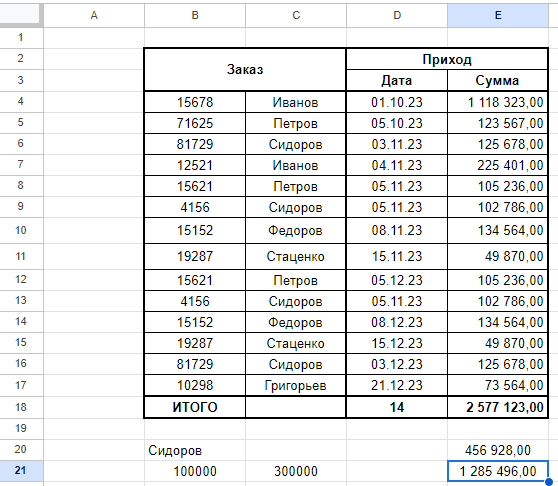Select the total sum 2 577 123,00
Viewport: 558px width, 486px height.
[x=498, y=407]
